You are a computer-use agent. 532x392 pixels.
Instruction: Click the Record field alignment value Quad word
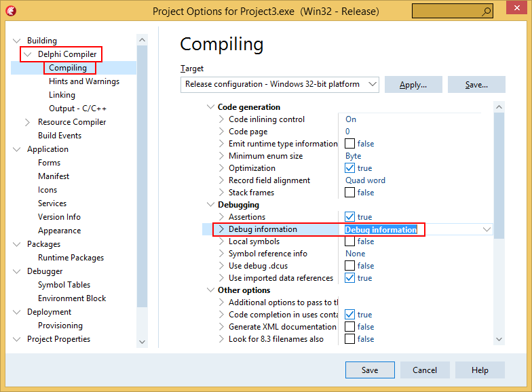point(365,180)
